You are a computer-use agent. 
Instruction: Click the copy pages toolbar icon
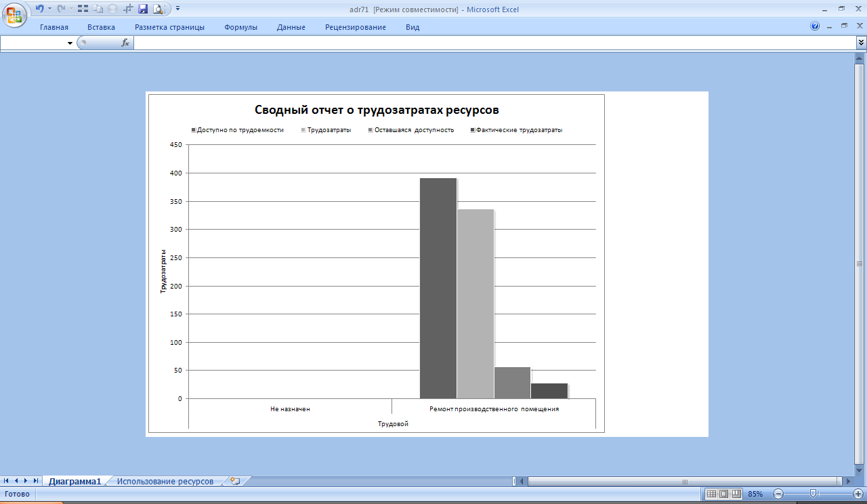coord(98,9)
